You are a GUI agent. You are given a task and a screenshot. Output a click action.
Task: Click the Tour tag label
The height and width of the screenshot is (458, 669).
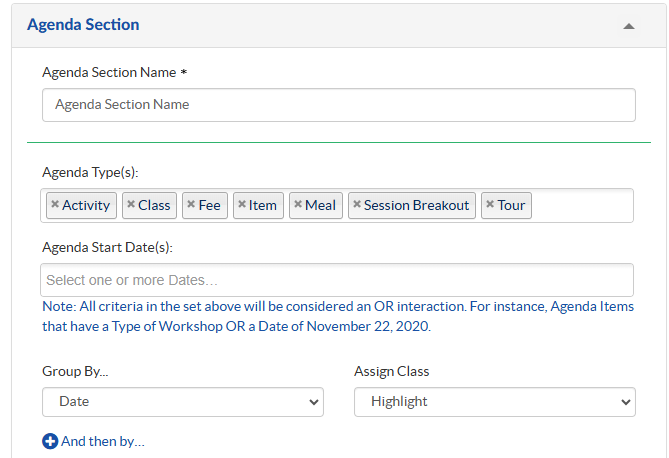tap(511, 205)
